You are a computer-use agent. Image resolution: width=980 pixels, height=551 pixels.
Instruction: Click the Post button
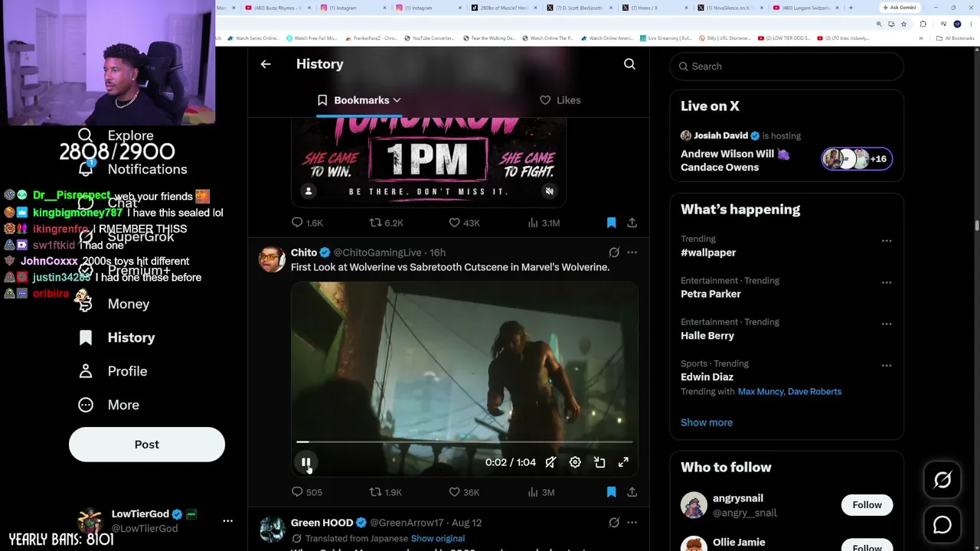147,445
